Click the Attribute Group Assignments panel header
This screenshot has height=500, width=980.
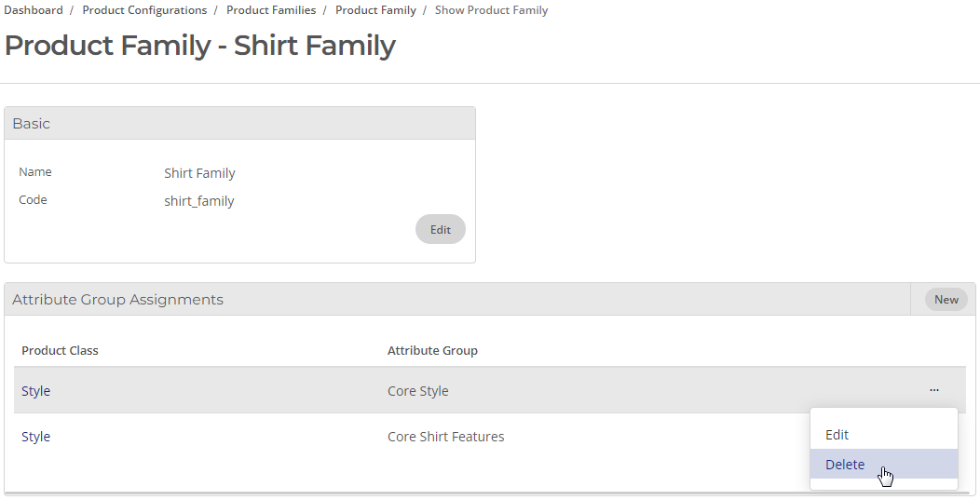point(456,300)
